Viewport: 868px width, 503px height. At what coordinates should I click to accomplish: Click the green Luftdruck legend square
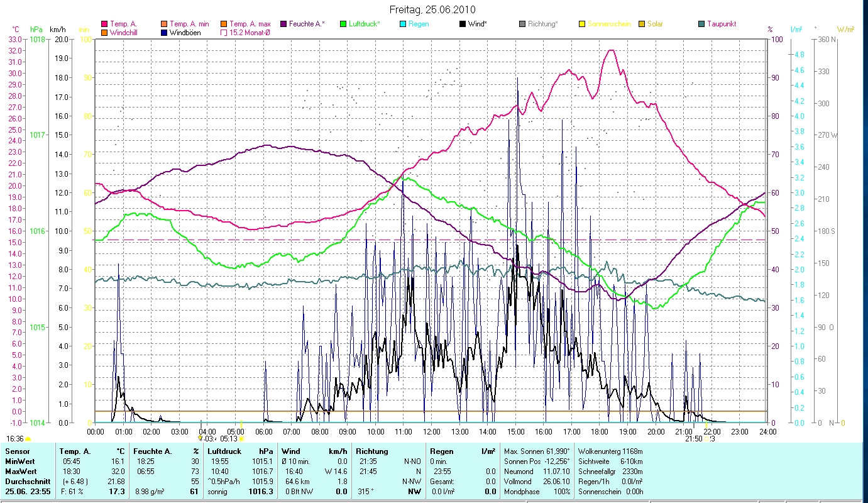[x=343, y=24]
